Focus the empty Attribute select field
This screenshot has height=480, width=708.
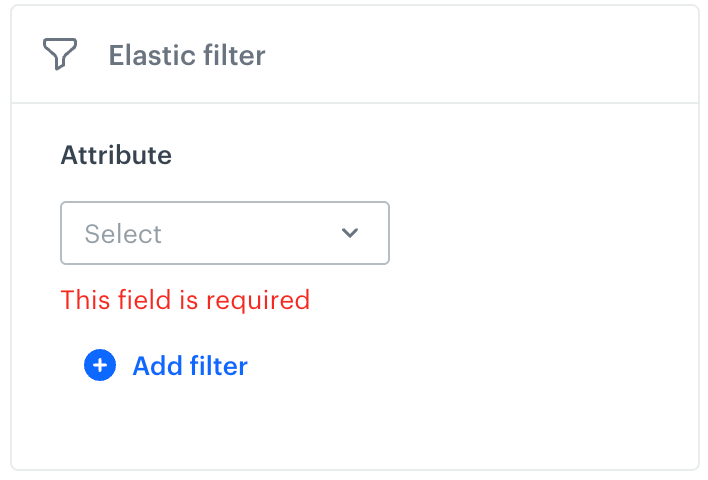pos(224,233)
